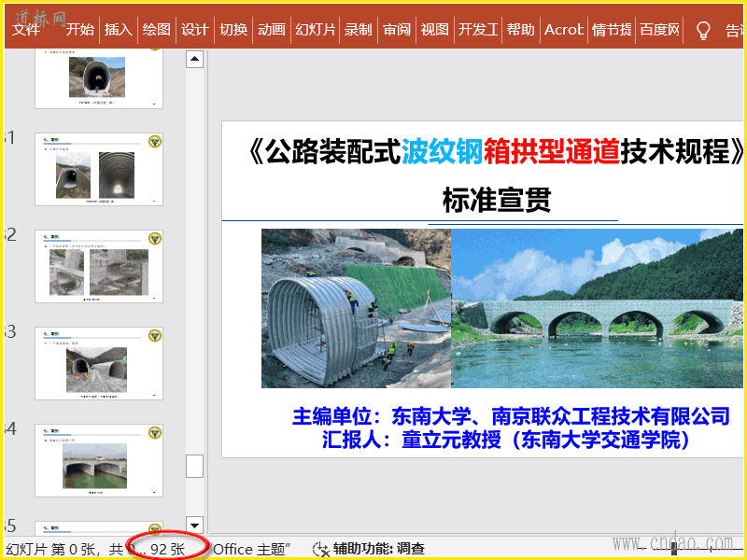Click the slide panel scrollbar thumb

pyautogui.click(x=194, y=466)
